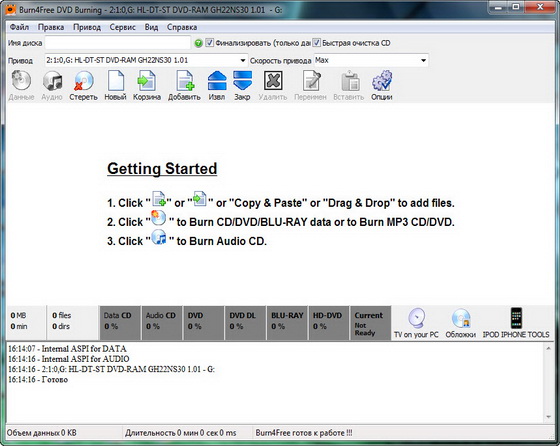560x446 pixels.
Task: Click the add-file icon in Getting Started step 1
Action: pos(159,199)
